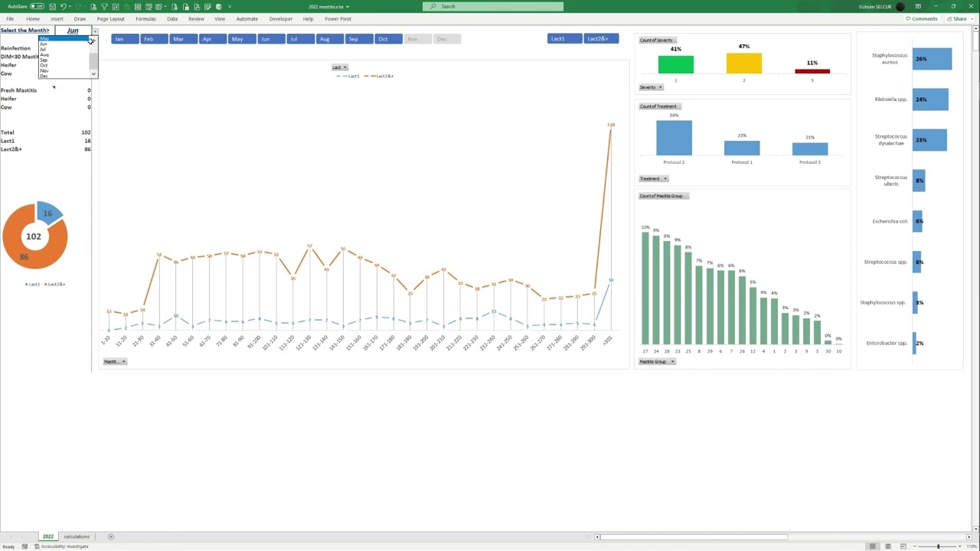980x551 pixels.
Task: Click the zoom in plus icon
Action: point(960,546)
